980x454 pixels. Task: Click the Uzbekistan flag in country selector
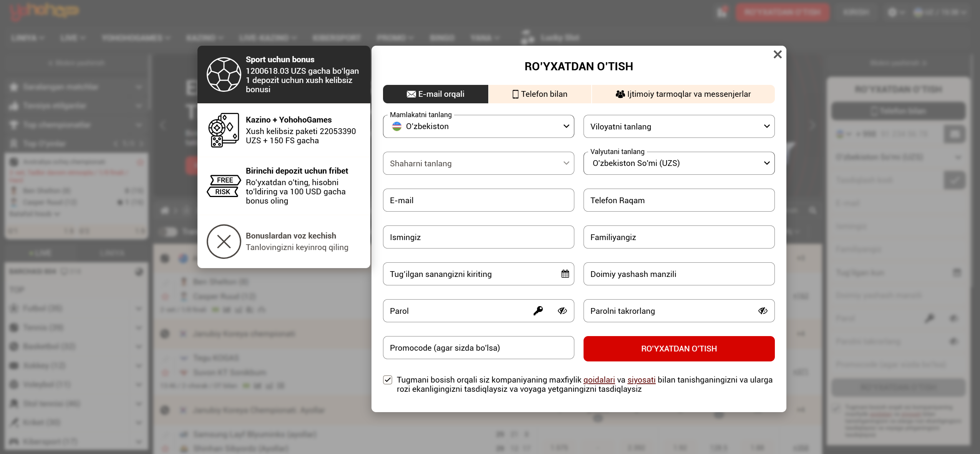pyautogui.click(x=397, y=126)
